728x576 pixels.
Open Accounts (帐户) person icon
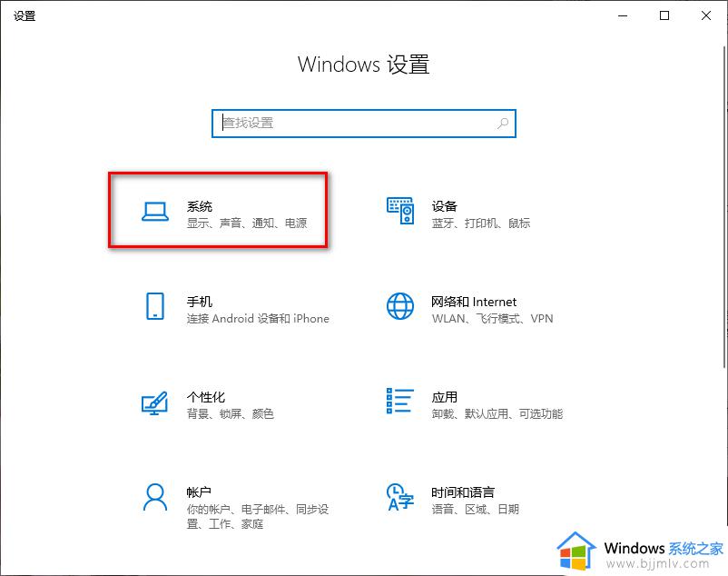coord(155,497)
